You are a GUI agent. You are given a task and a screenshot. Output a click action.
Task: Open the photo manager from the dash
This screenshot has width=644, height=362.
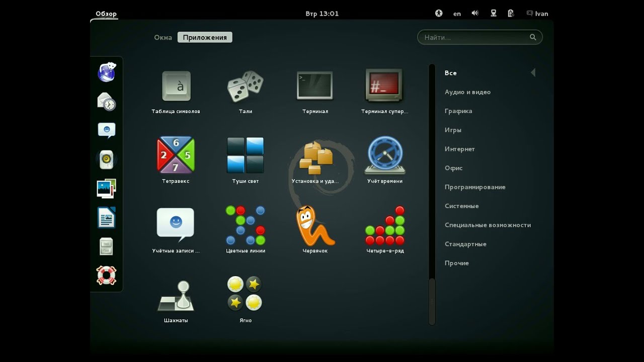click(107, 189)
